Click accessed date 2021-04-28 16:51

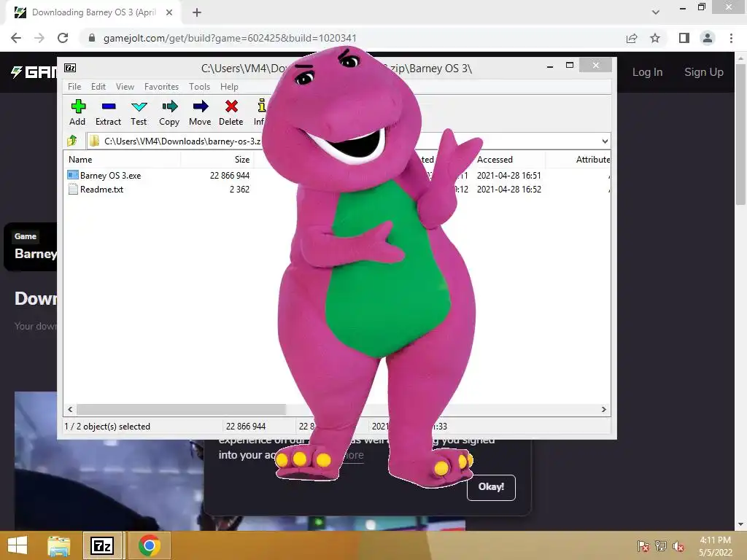(x=508, y=175)
